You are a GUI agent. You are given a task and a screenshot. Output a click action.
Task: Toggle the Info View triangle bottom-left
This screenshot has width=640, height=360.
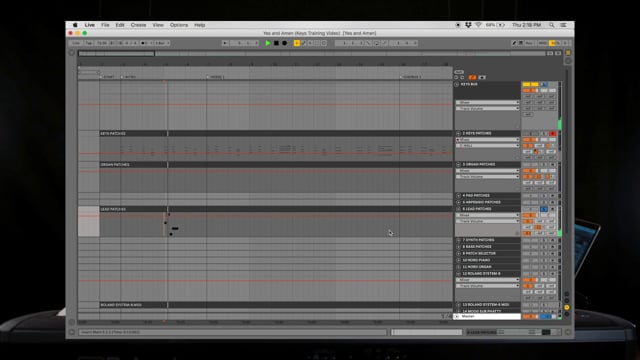click(x=72, y=332)
